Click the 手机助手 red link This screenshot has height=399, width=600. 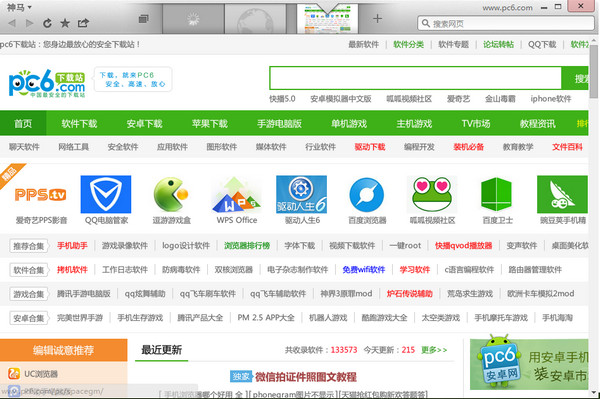(x=72, y=246)
